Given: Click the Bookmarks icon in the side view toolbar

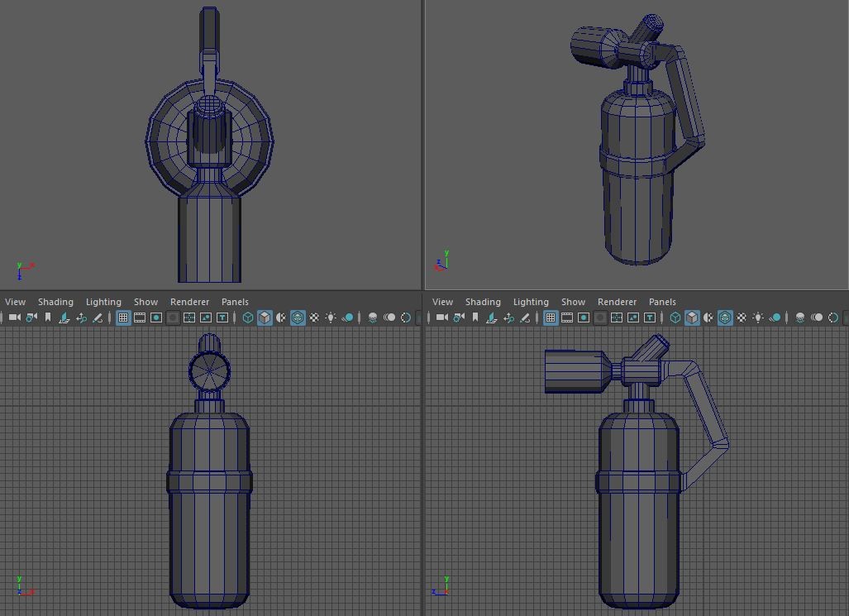Looking at the screenshot, I should coord(475,318).
